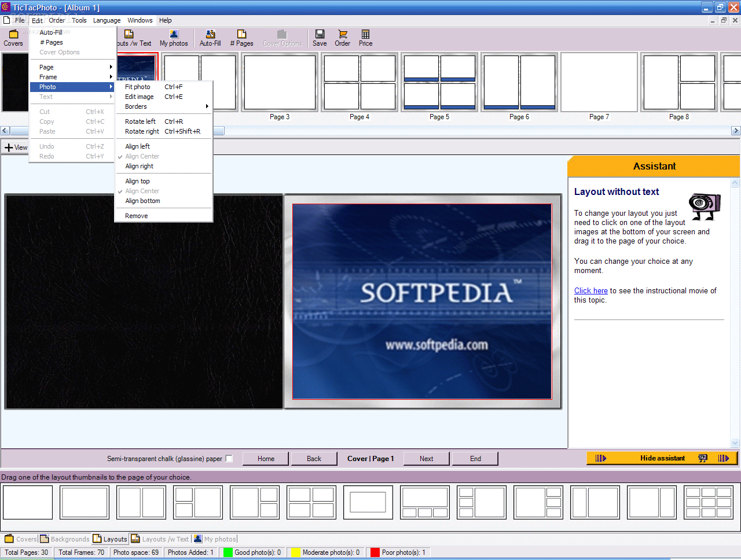Click the page strip scroll left arrow
This screenshot has height=560, width=741.
tap(5, 131)
